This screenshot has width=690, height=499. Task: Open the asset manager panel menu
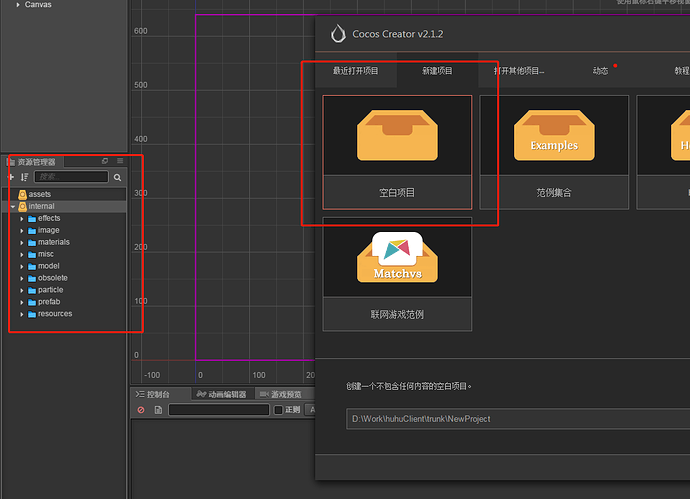pyautogui.click(x=120, y=161)
